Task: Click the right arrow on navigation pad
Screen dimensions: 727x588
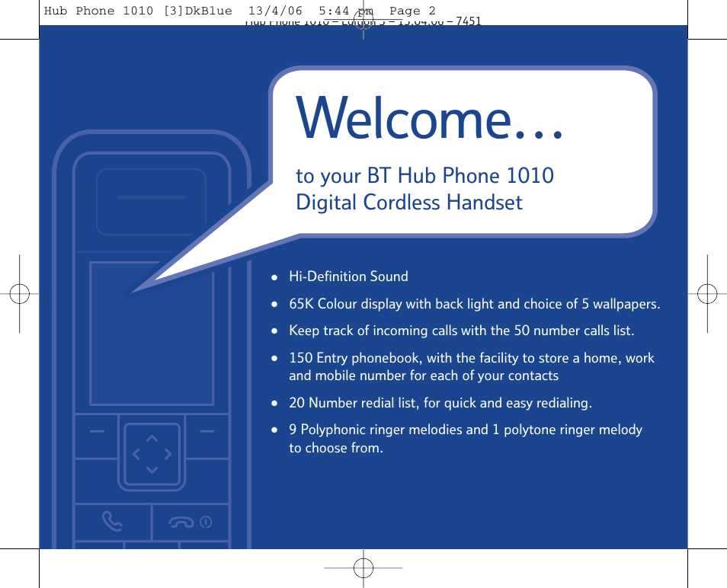Action: tap(168, 454)
